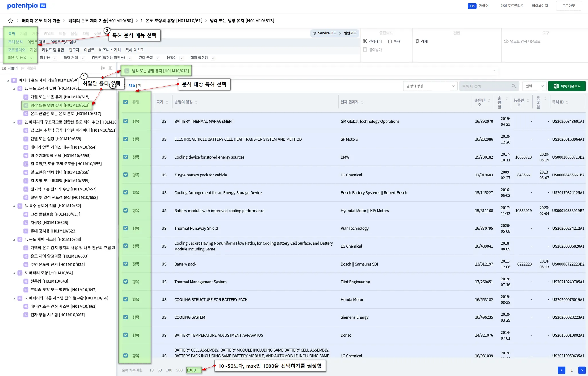The width and height of the screenshot is (588, 376).
Task: Toggle the select-all checkbox in table header
Action: (126, 102)
